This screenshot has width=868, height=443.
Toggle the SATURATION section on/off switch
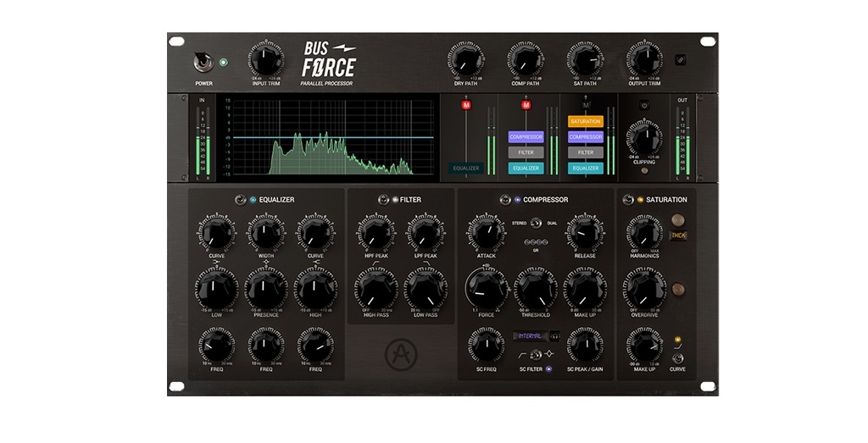(628, 200)
